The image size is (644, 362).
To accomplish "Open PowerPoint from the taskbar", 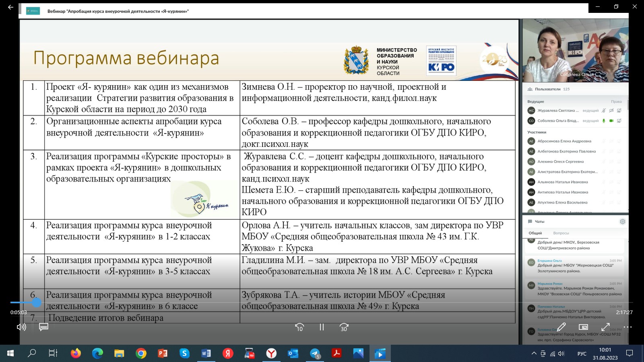I will 163,353.
